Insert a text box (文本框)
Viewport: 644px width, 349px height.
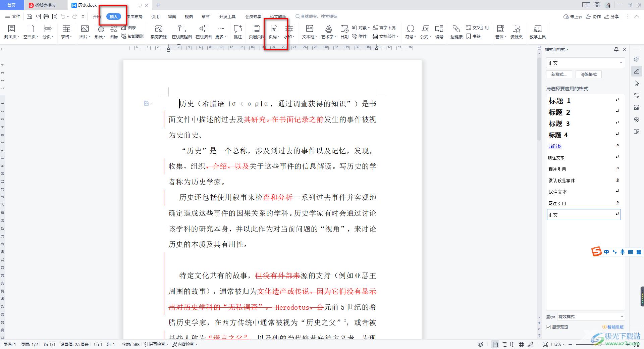[309, 32]
